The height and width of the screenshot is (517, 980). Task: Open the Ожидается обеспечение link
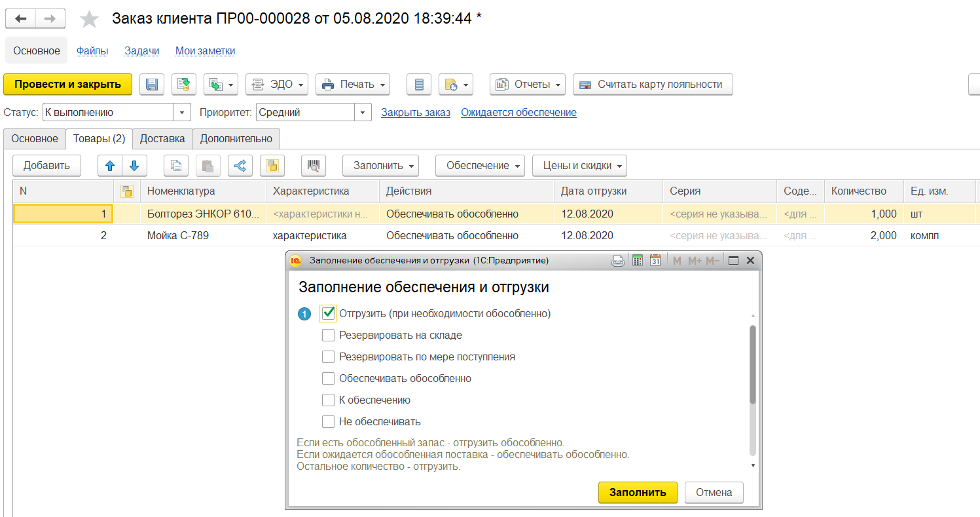point(518,113)
